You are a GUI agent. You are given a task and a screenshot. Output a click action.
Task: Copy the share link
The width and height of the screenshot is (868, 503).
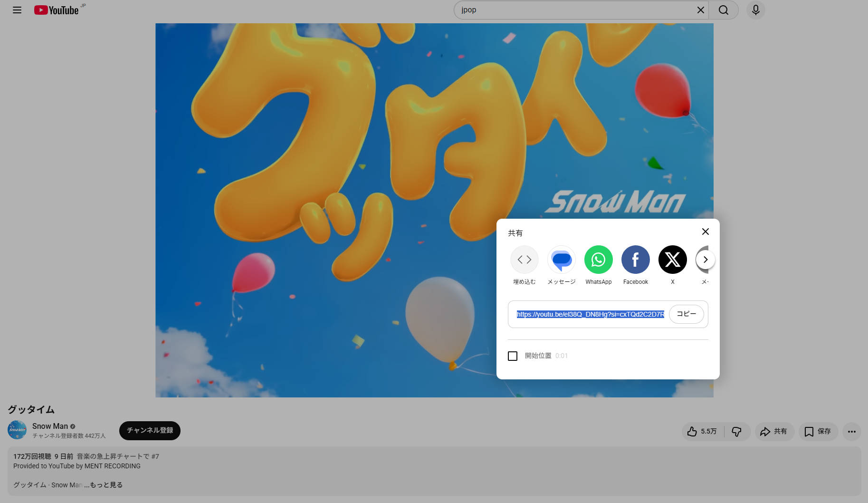tap(687, 314)
